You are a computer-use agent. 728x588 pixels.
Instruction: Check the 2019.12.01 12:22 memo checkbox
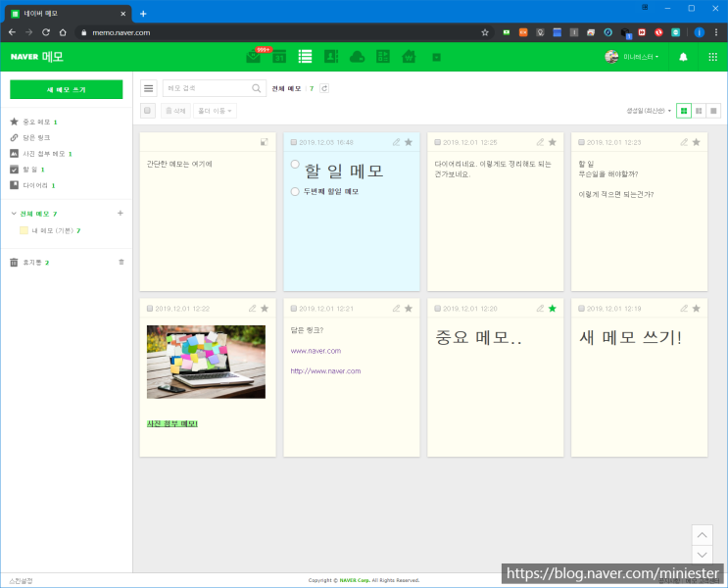coord(150,309)
